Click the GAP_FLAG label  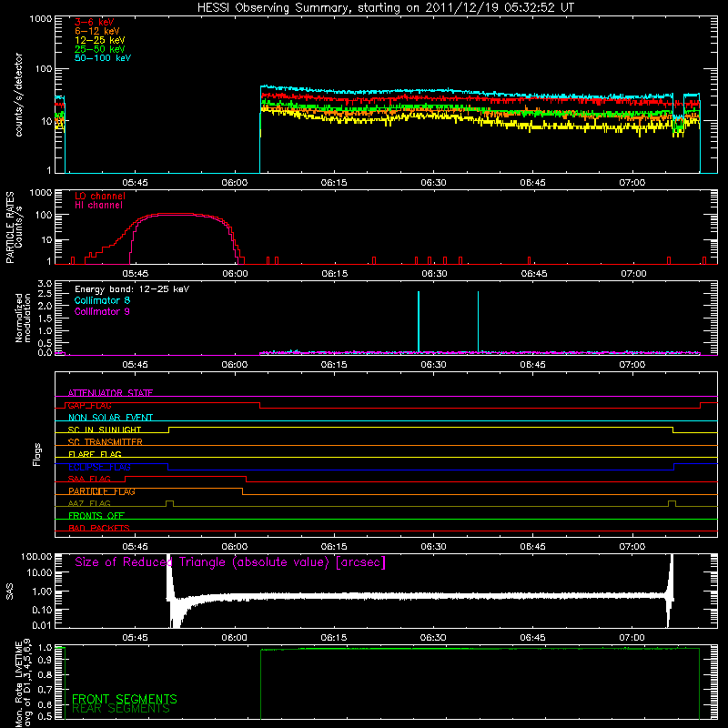pyautogui.click(x=89, y=405)
